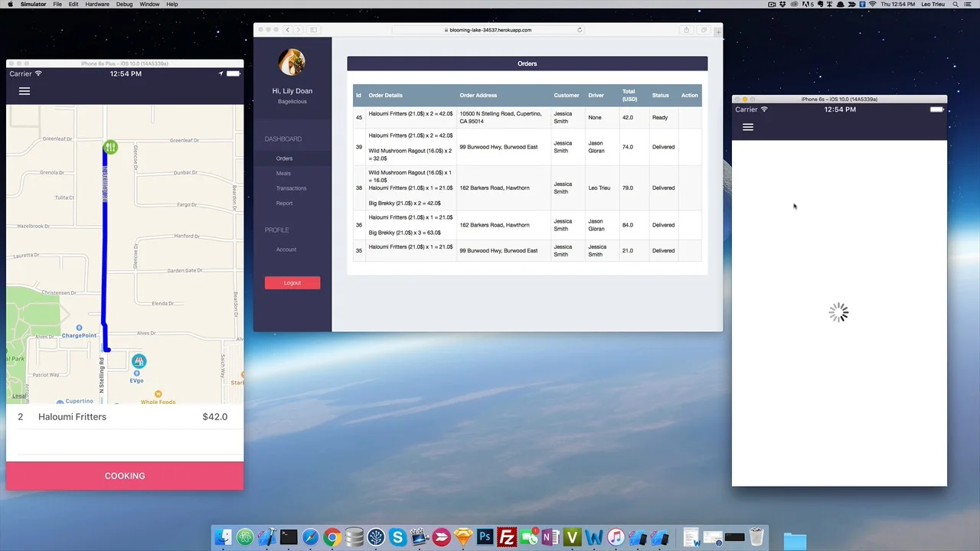Click Wi-Fi status icon in menu bar
980x551 pixels.
873,5
